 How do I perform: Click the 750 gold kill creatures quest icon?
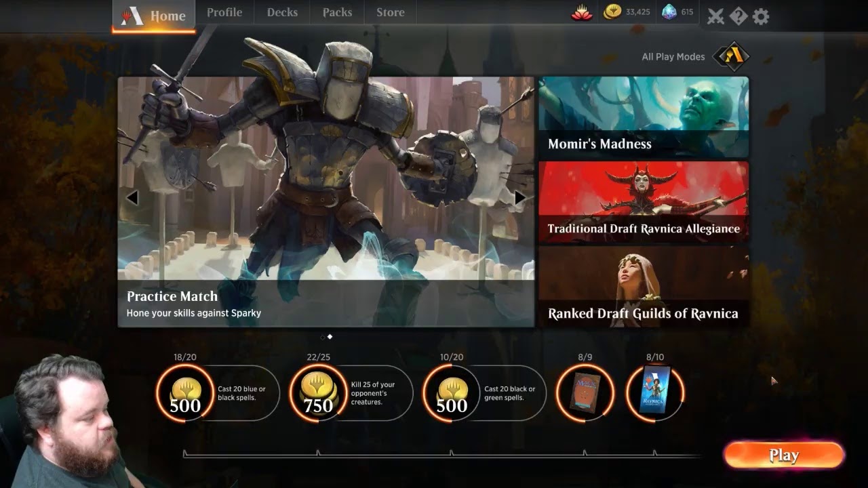tap(318, 393)
